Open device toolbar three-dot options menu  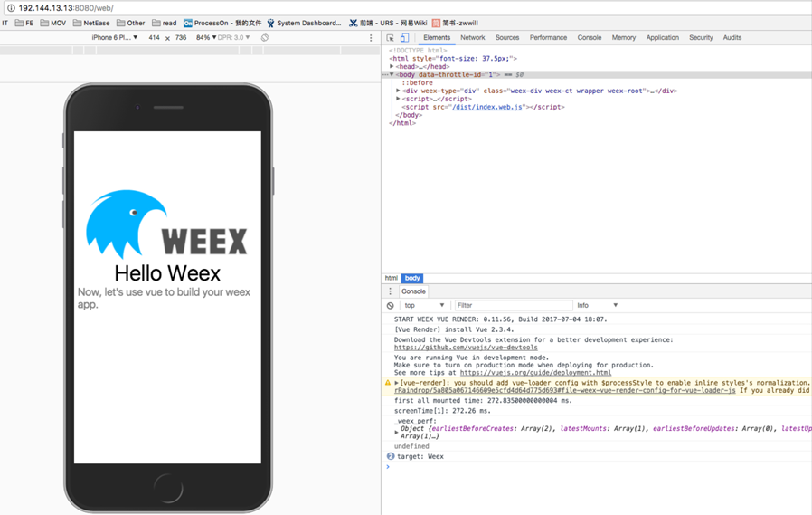point(371,38)
